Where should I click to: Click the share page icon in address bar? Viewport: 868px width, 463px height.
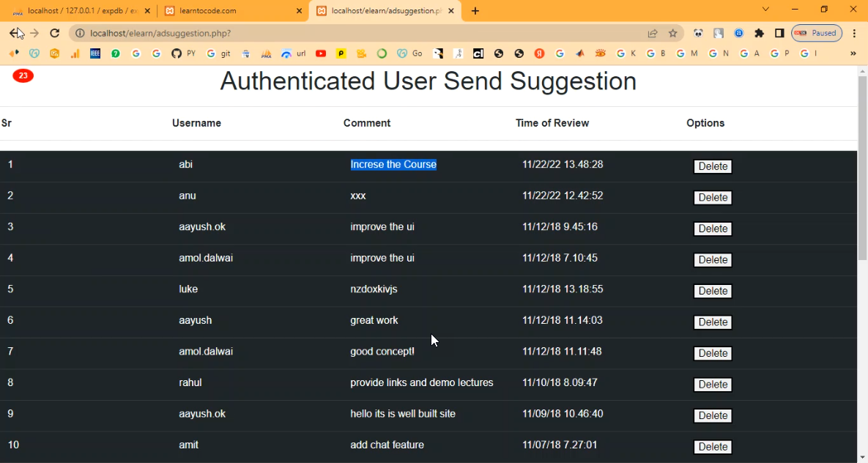click(x=652, y=33)
